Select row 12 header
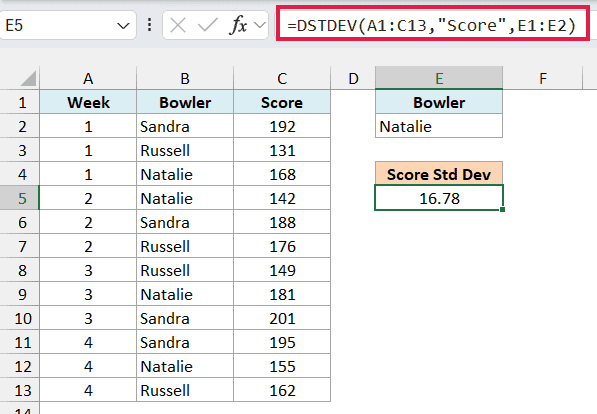The image size is (597, 414). pos(20,366)
